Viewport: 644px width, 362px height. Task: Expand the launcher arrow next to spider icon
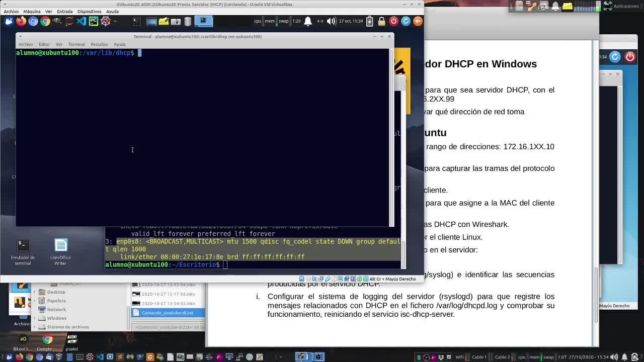point(115,21)
